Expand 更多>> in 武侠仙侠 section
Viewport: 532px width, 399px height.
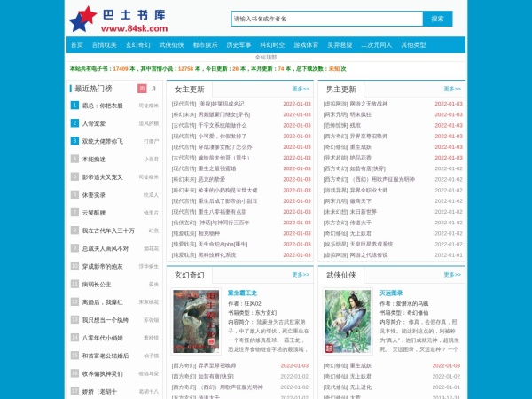pyautogui.click(x=452, y=274)
